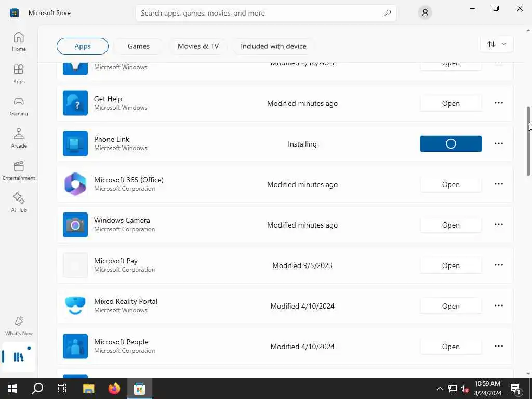
Task: Click the Microsoft Store logo icon
Action: [14, 13]
